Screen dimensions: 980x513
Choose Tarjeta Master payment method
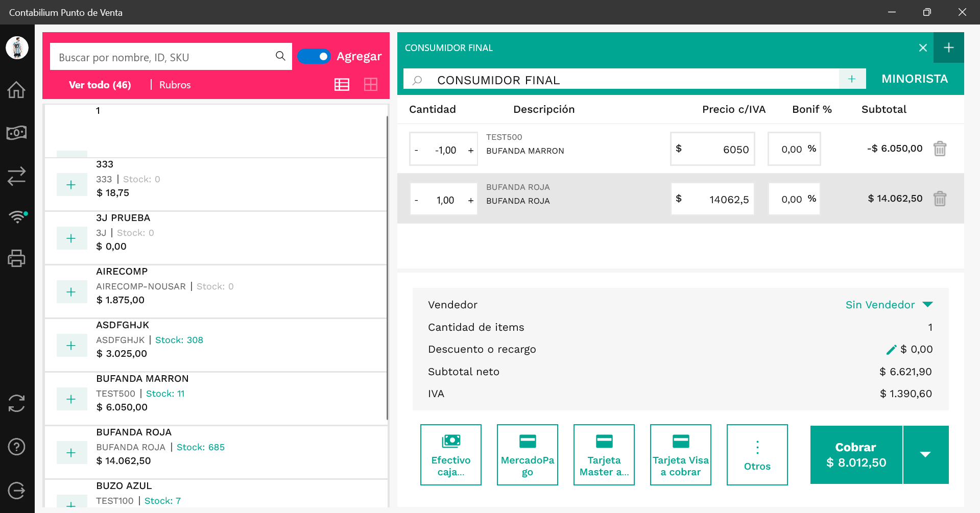coord(604,455)
